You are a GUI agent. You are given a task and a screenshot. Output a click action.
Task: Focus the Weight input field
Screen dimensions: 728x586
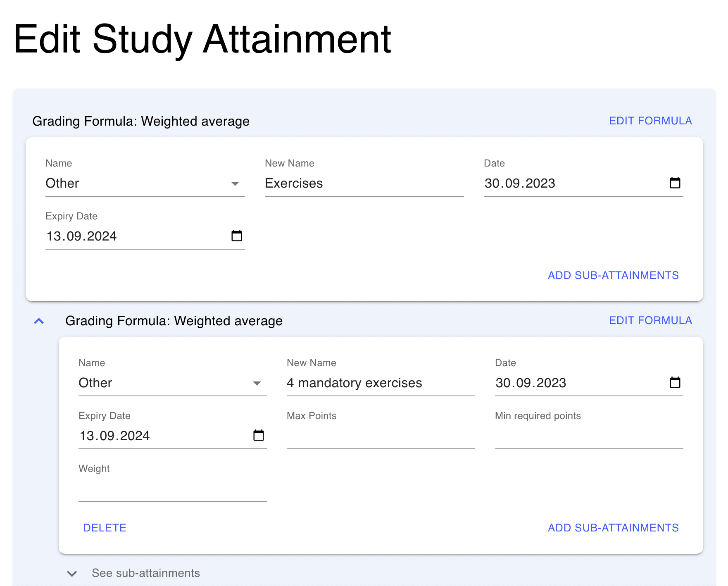click(x=172, y=489)
